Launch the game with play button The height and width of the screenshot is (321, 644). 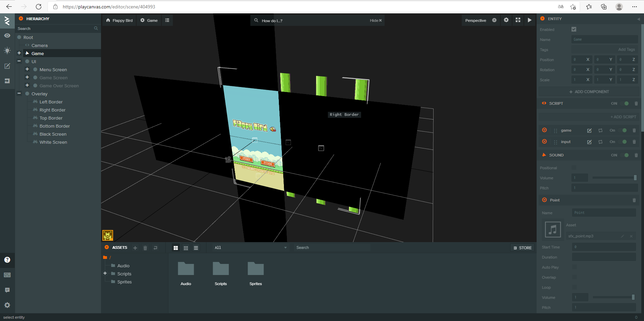[530, 20]
